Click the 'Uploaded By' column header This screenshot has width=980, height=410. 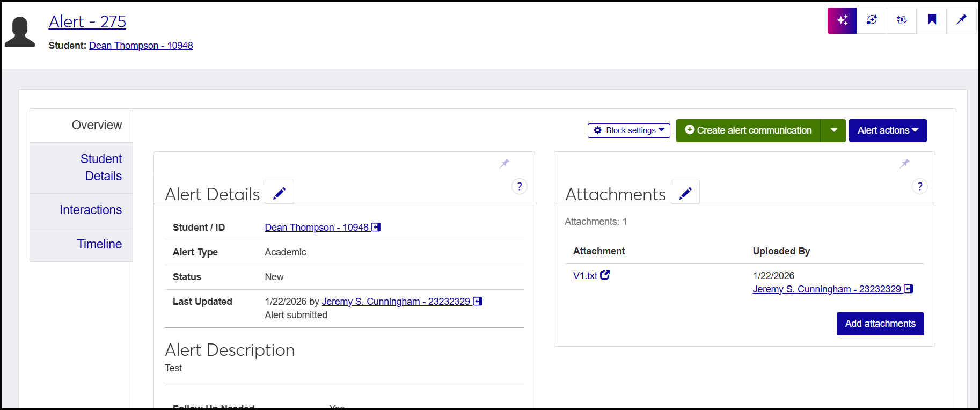point(781,251)
